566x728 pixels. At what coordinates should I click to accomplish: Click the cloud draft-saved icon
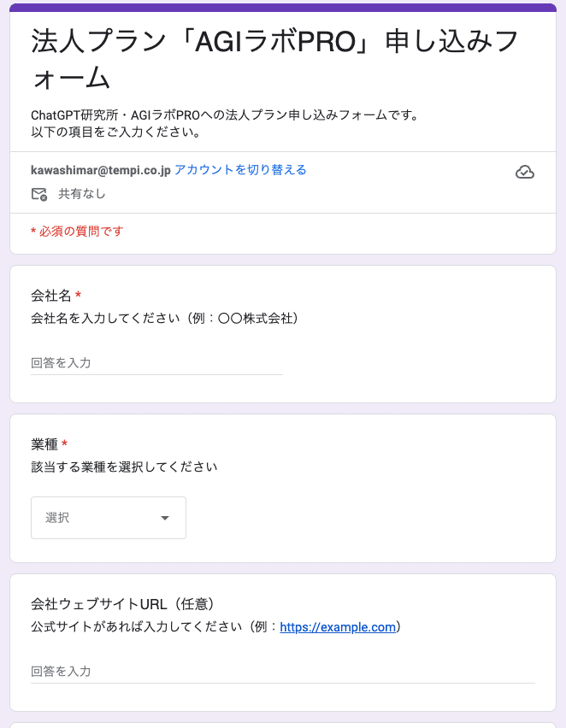pyautogui.click(x=525, y=173)
